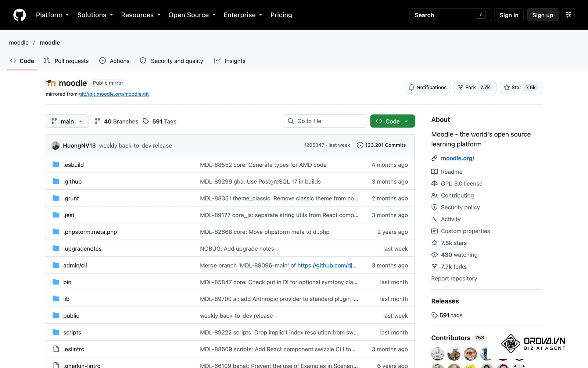This screenshot has width=588, height=368.
Task: Open the admin/cli folder
Action: tap(75, 265)
